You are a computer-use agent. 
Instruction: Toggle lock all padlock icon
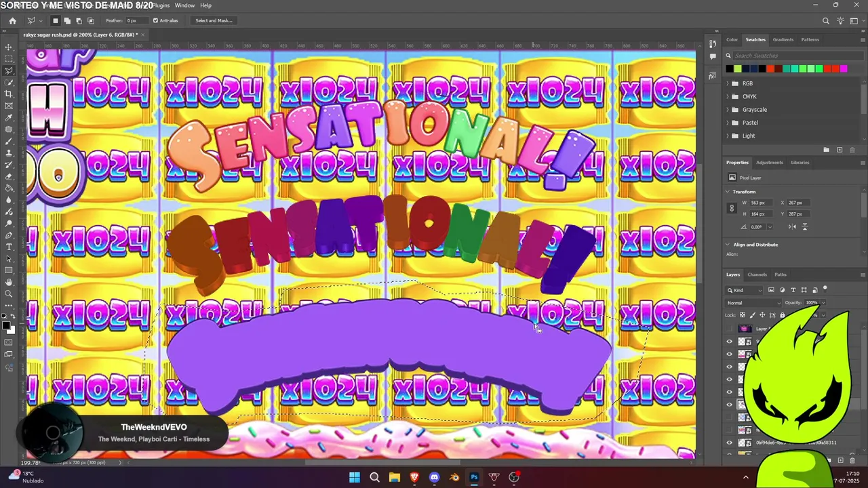pos(782,315)
